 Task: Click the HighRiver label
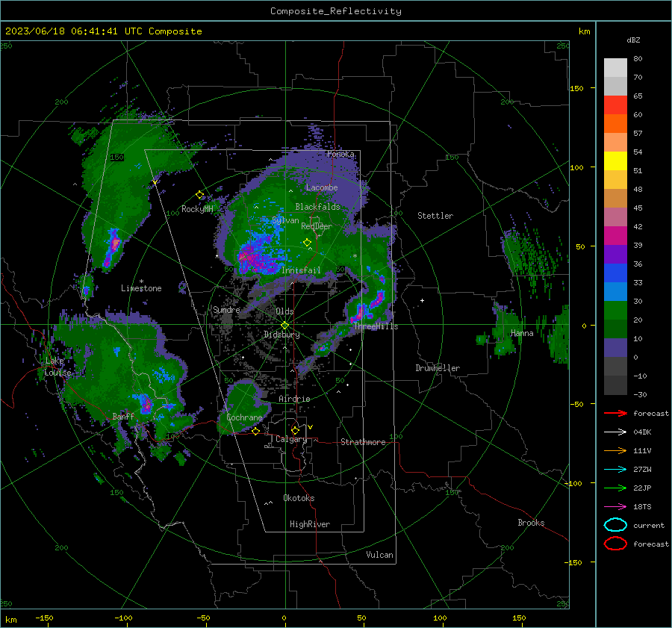(310, 524)
